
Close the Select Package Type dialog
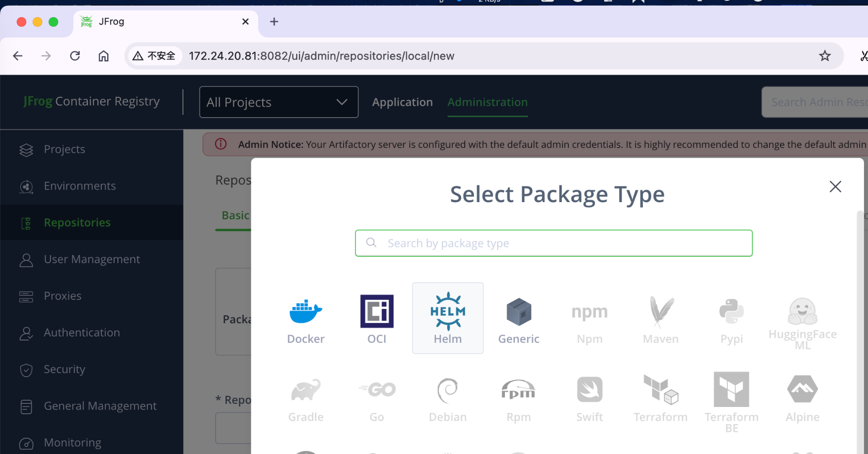(x=835, y=186)
